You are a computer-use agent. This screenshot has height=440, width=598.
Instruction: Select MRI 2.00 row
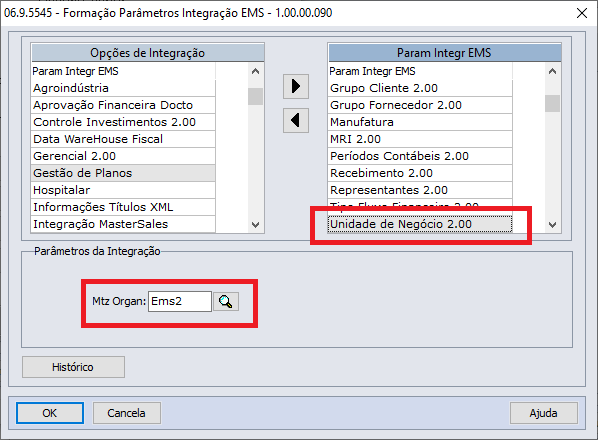[x=420, y=139]
